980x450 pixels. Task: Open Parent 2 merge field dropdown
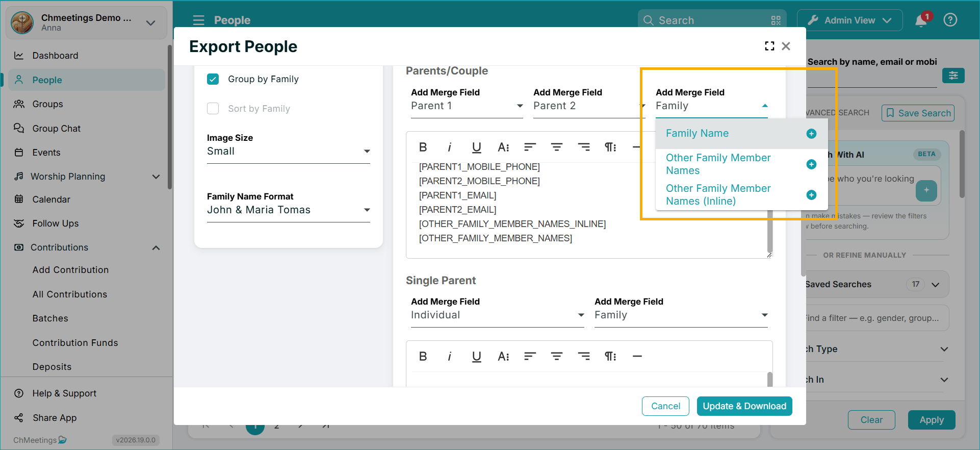(x=589, y=106)
